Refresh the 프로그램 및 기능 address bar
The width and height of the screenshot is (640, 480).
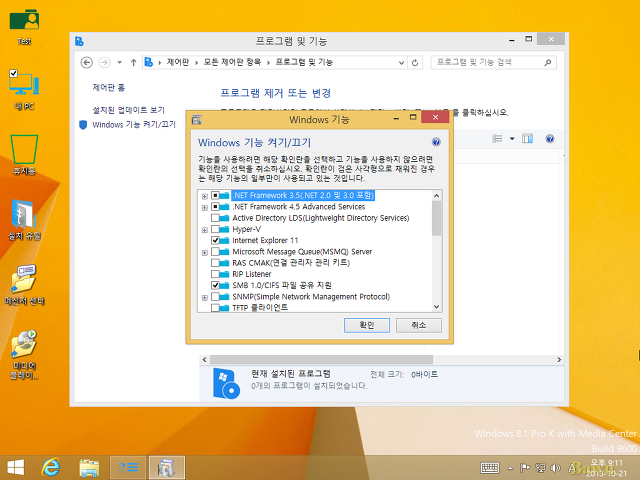pyautogui.click(x=415, y=62)
